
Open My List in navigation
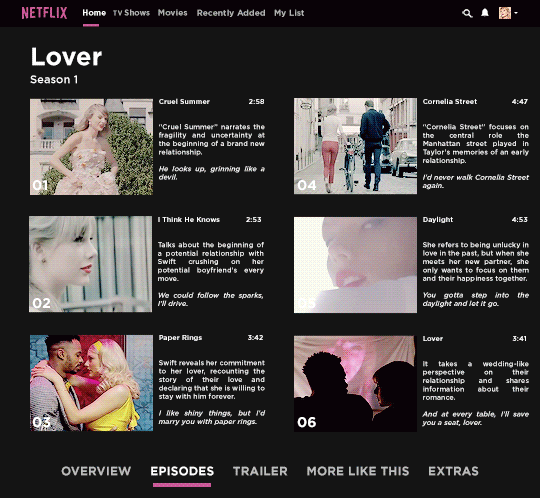289,13
